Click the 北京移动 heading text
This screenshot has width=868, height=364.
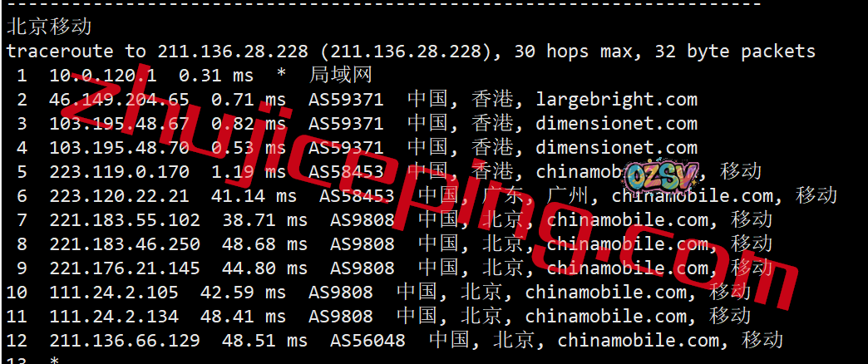point(49,27)
